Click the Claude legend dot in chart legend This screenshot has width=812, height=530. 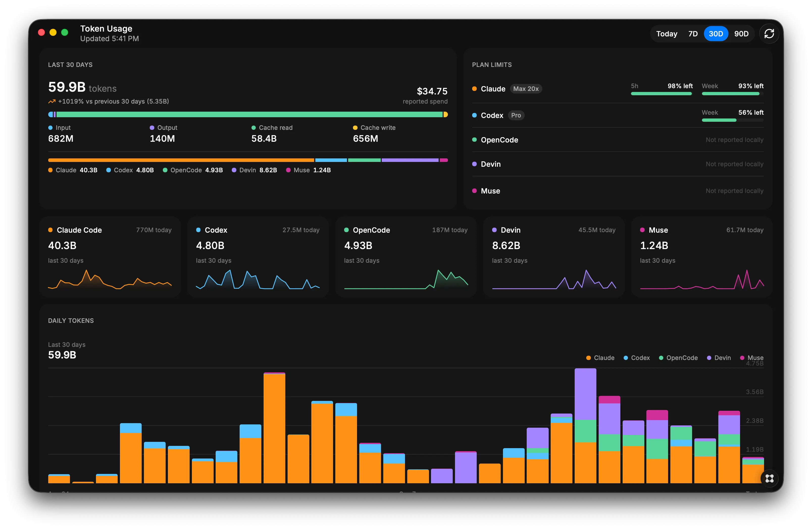pos(588,358)
